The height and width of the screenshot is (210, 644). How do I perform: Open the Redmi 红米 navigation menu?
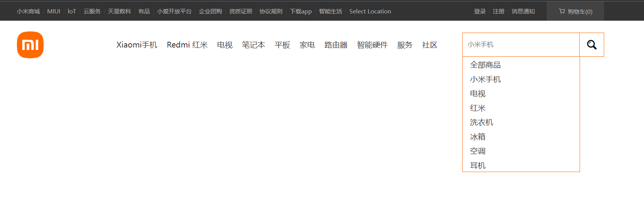[187, 45]
